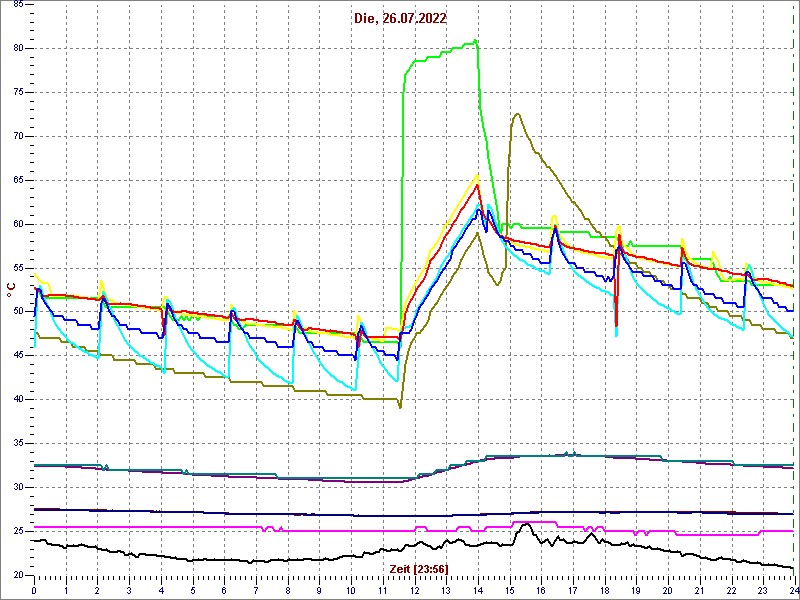Select the hour 16 label on the time axis
Image resolution: width=800 pixels, height=600 pixels.
540,591
